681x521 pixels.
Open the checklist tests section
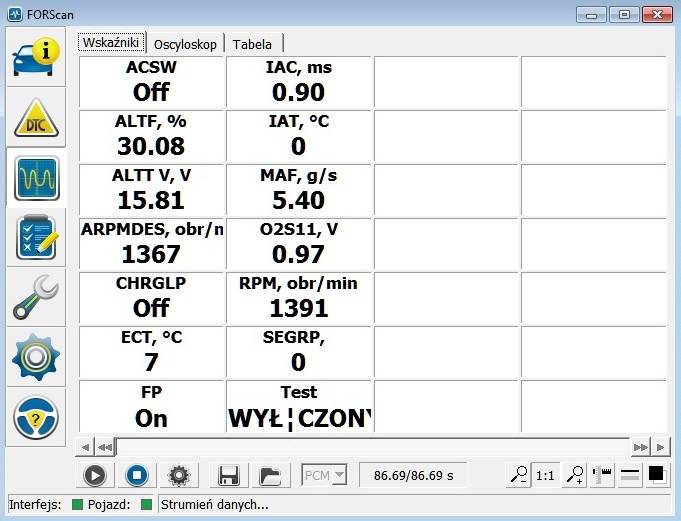click(x=36, y=237)
